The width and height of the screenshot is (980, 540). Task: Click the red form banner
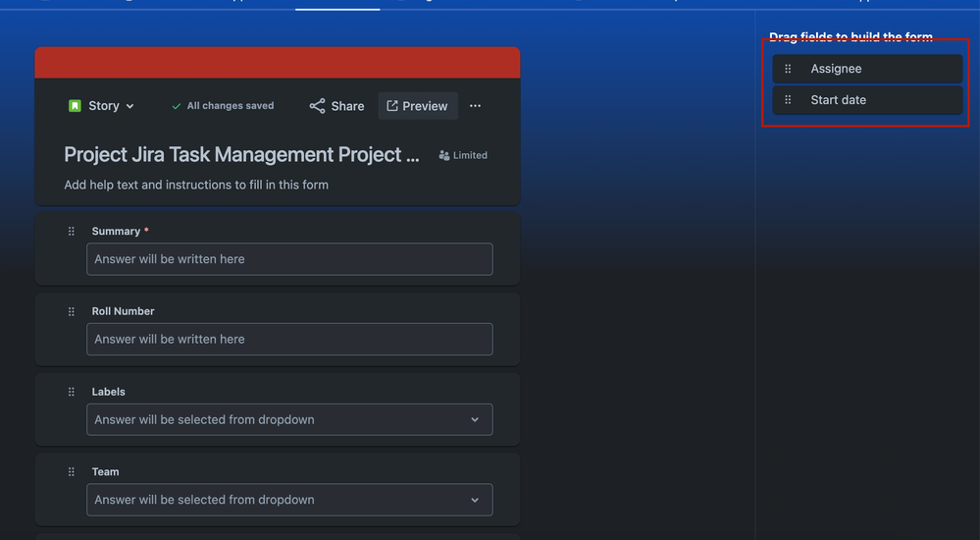(x=277, y=63)
